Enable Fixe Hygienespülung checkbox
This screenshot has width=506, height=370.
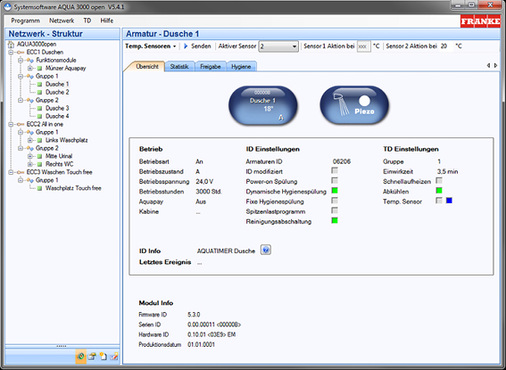[335, 201]
